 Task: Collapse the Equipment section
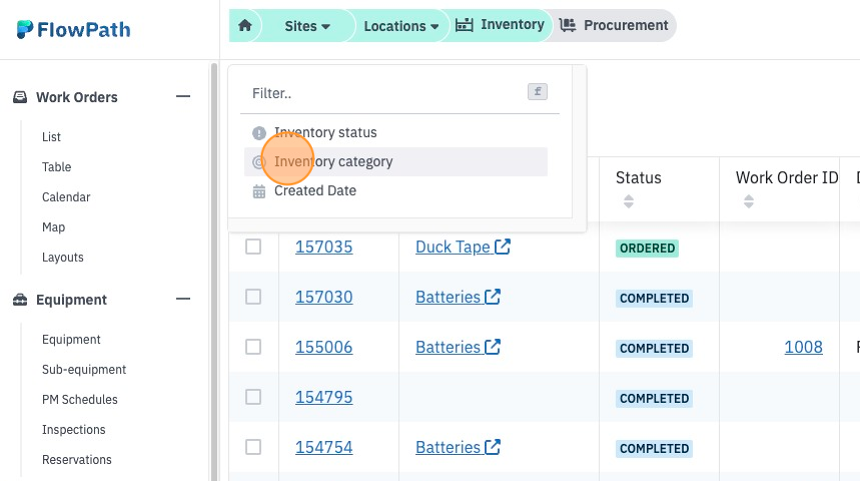click(x=183, y=299)
